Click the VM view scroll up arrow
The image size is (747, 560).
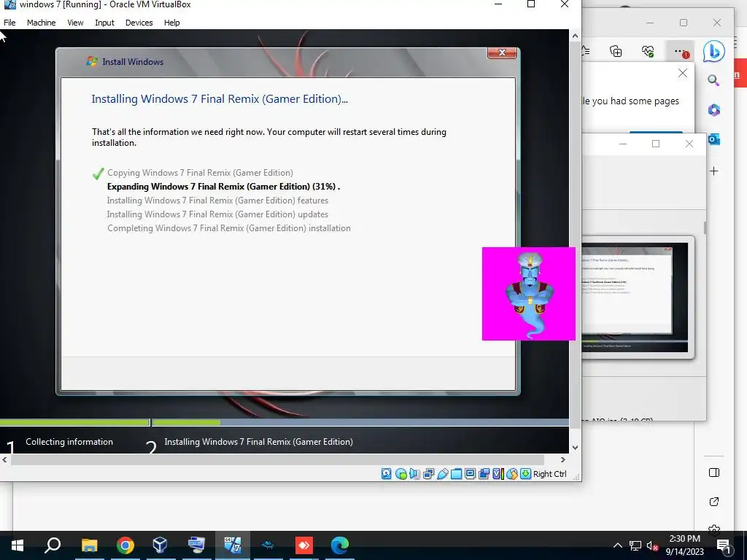point(575,36)
